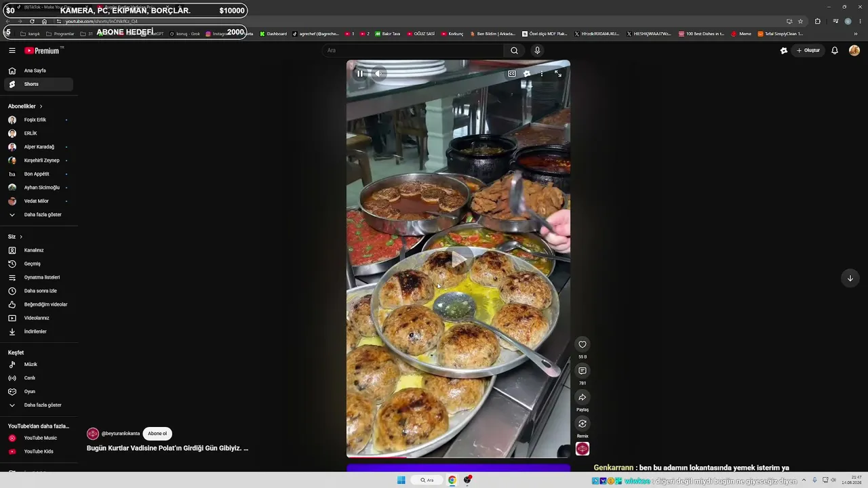
Task: Open Geçmiş history in the sidebar
Action: (39, 264)
